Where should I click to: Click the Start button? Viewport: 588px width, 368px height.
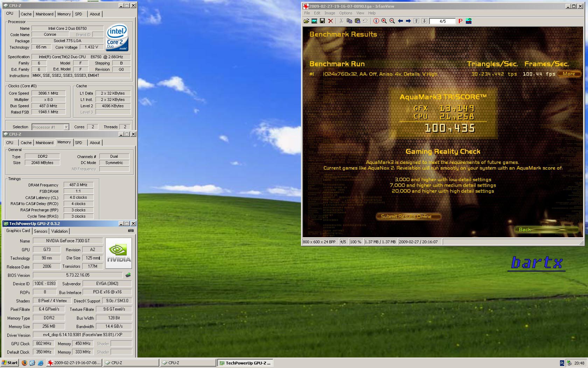tap(10, 363)
